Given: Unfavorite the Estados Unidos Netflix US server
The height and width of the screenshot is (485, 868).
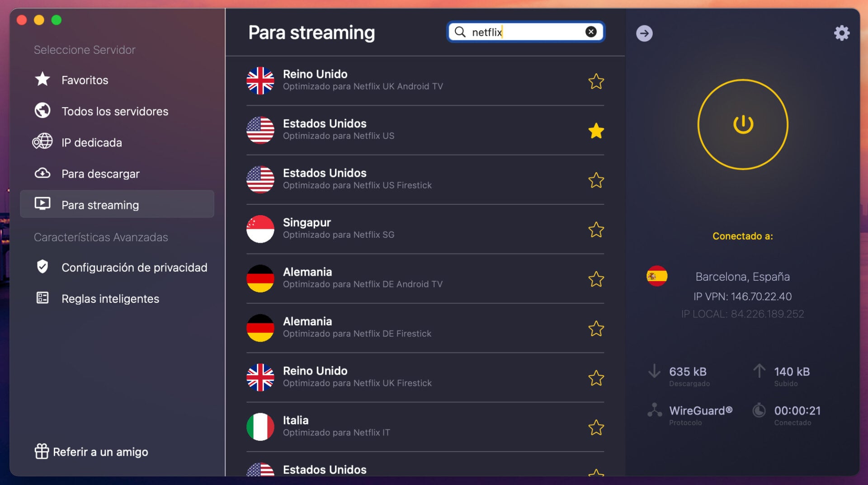Looking at the screenshot, I should point(596,131).
